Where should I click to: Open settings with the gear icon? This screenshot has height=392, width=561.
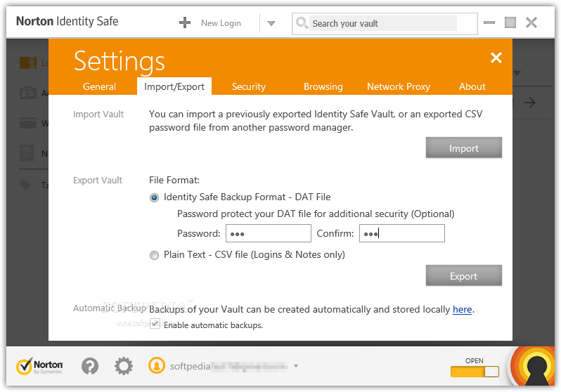124,366
